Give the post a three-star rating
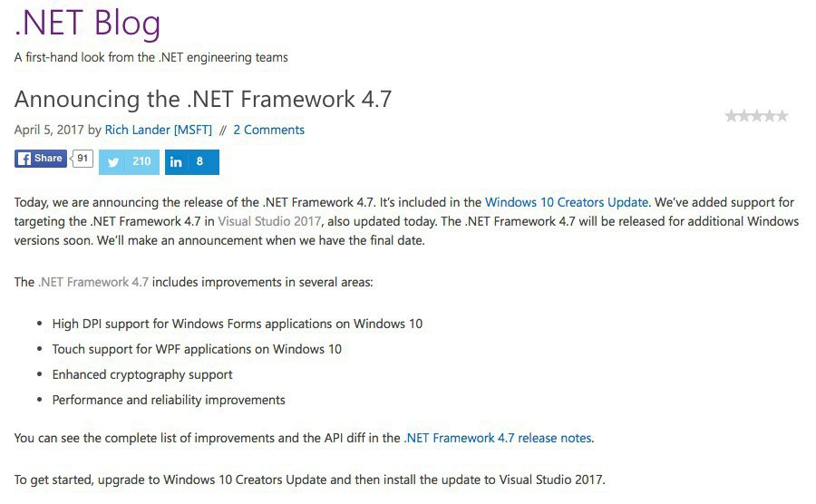 click(756, 116)
